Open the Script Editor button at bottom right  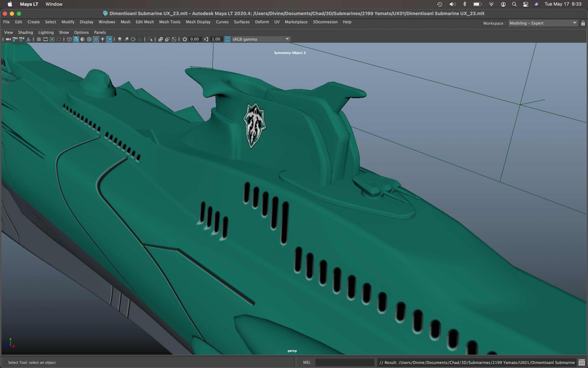tap(581, 362)
